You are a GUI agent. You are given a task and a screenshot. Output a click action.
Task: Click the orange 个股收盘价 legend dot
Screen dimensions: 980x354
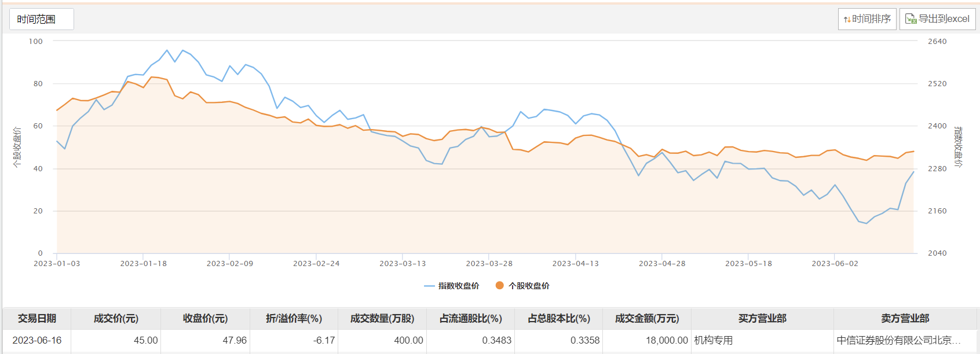(x=499, y=285)
